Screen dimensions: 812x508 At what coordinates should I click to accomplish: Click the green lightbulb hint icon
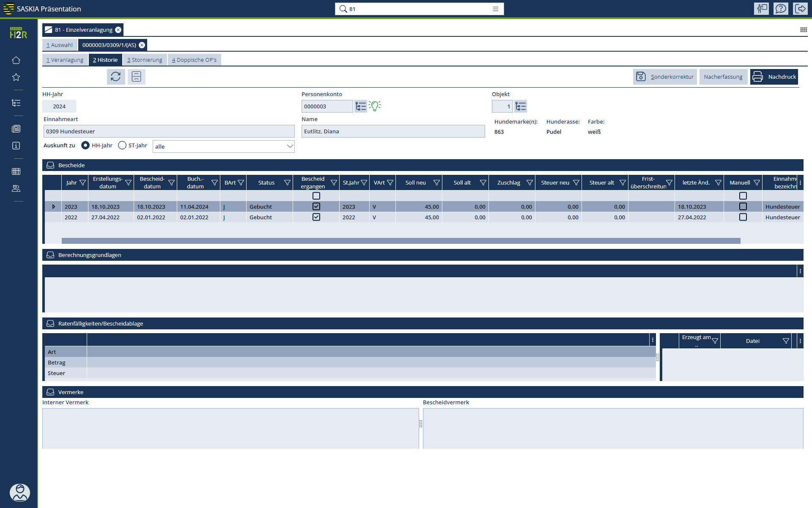pyautogui.click(x=375, y=106)
